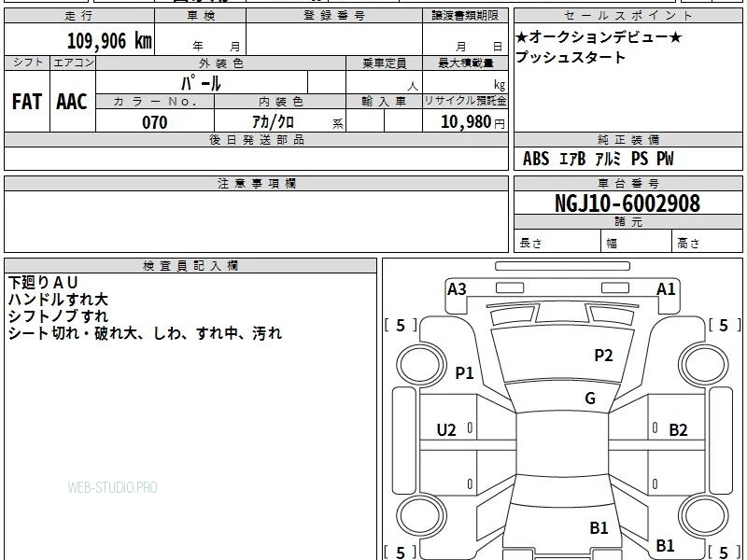Viewport: 747px width, 560px height.
Task: Click the G mark on the windshield
Action: coord(590,399)
